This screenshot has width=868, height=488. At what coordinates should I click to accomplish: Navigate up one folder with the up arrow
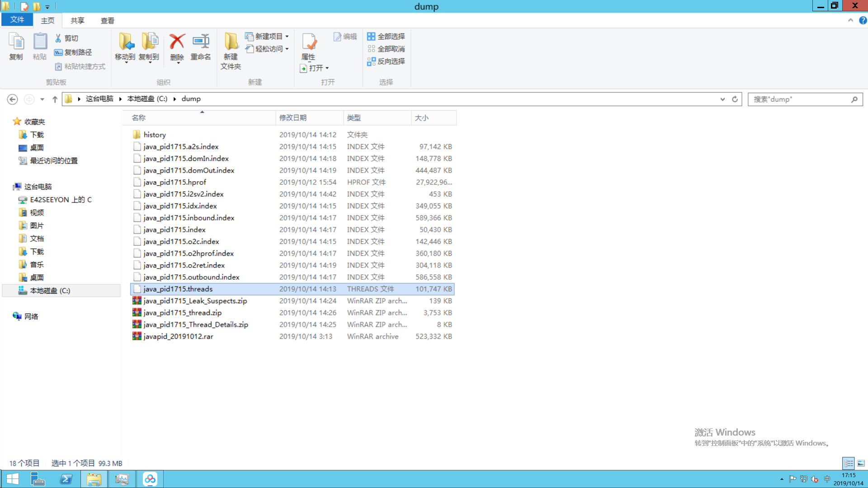(x=55, y=99)
